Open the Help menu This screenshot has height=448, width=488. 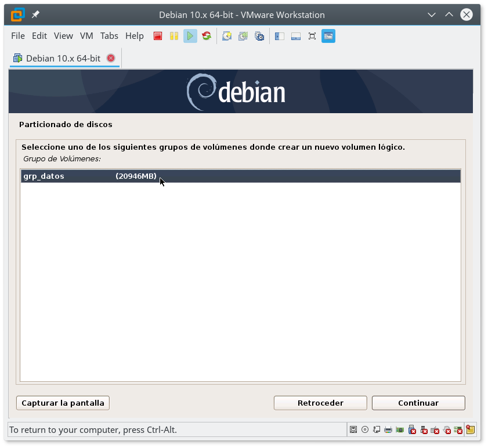point(135,36)
